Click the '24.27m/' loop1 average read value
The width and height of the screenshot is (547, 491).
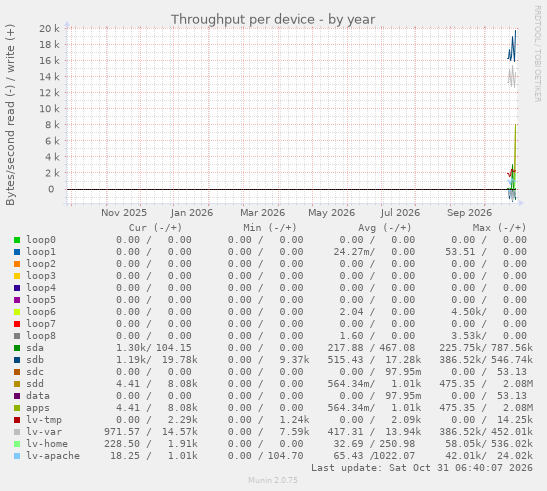[x=354, y=252]
